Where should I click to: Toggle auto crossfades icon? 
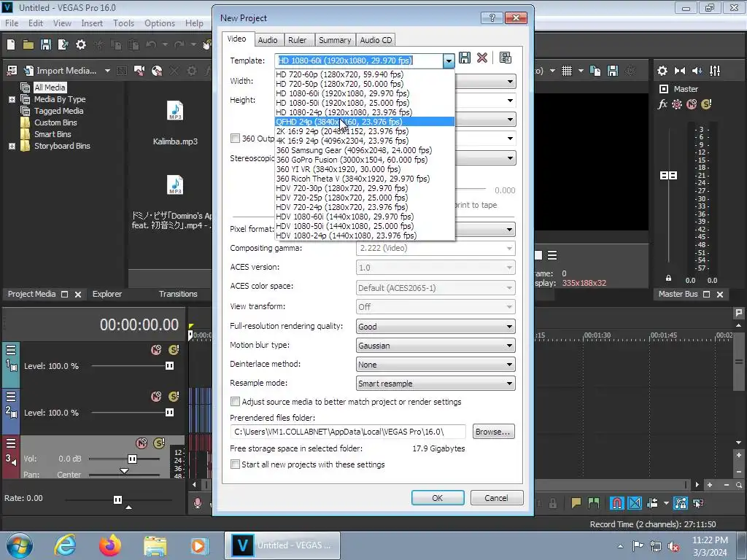pyautogui.click(x=635, y=503)
